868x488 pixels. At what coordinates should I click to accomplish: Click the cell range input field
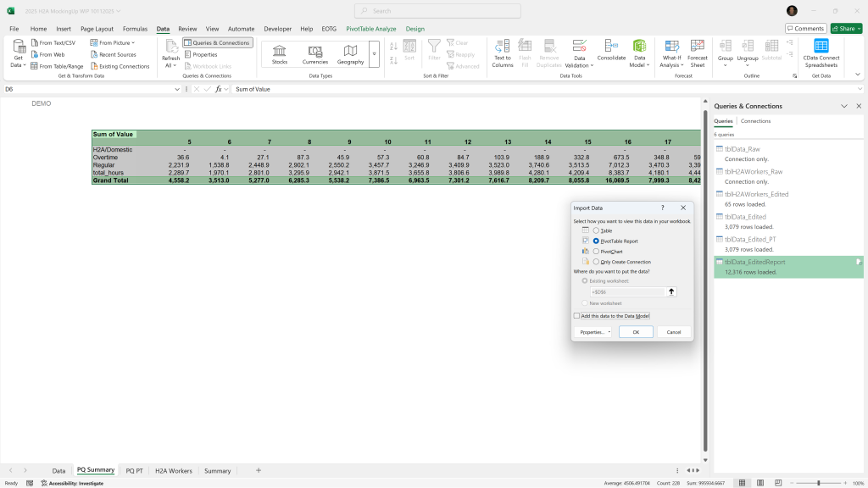coord(627,292)
